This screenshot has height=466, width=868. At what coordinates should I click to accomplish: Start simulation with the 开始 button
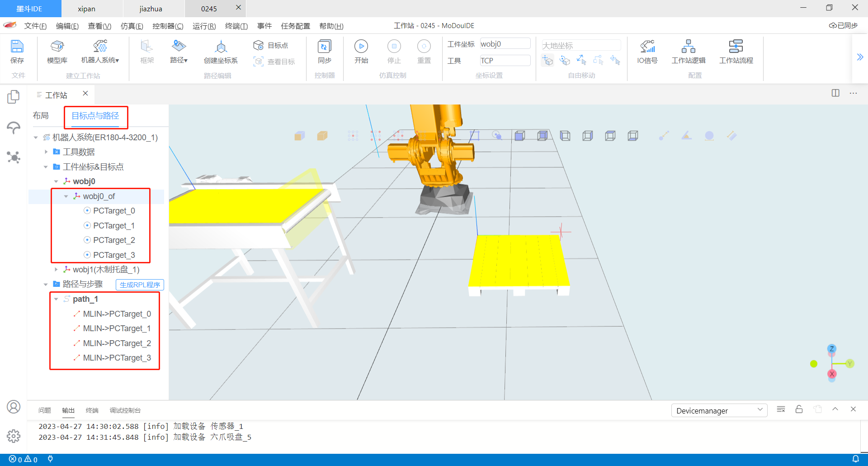click(x=361, y=51)
